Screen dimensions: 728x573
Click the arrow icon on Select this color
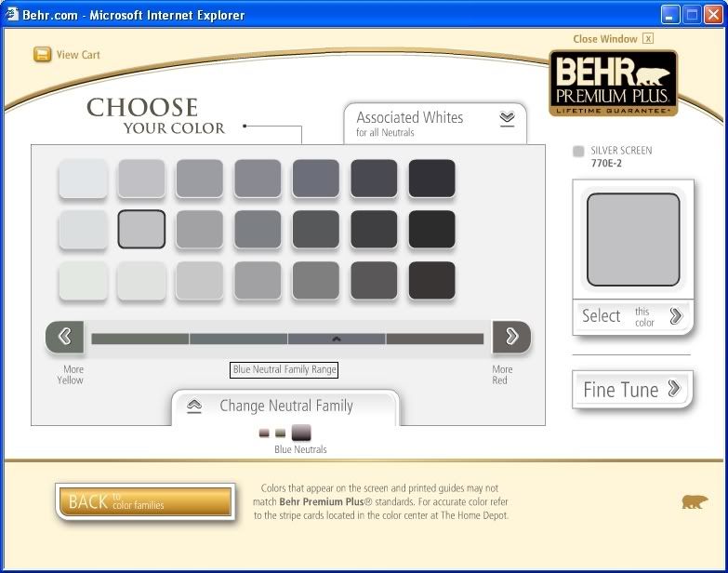coord(676,316)
